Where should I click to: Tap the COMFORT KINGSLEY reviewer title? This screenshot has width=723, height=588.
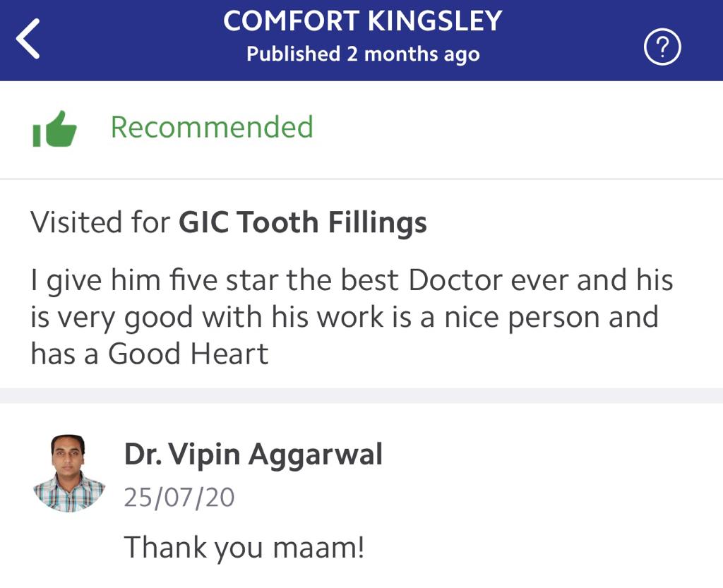pos(362,21)
